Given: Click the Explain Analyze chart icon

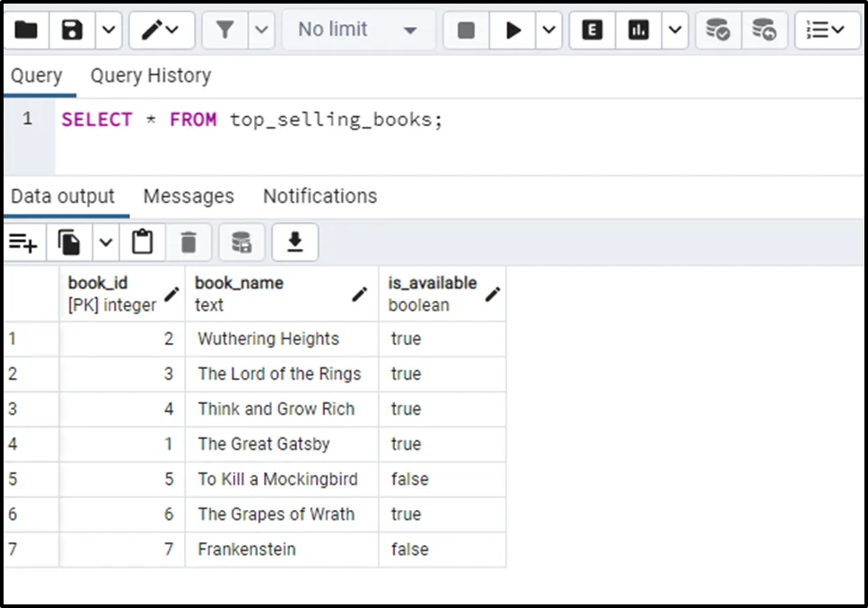Looking at the screenshot, I should [638, 31].
